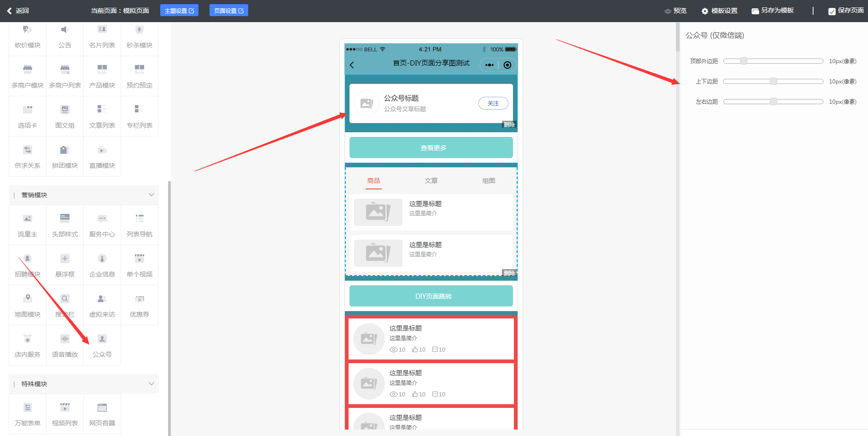Add the 多商户列表 module

pyautogui.click(x=65, y=77)
